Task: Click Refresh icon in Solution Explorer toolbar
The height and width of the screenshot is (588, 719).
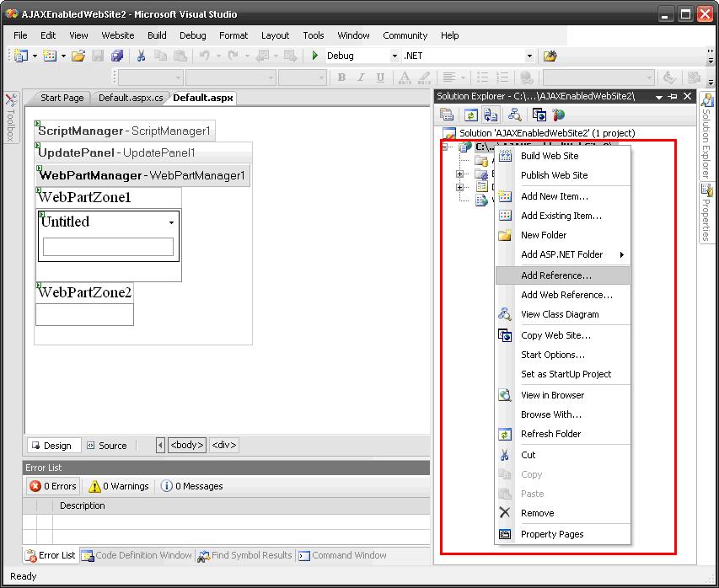Action: coord(471,115)
